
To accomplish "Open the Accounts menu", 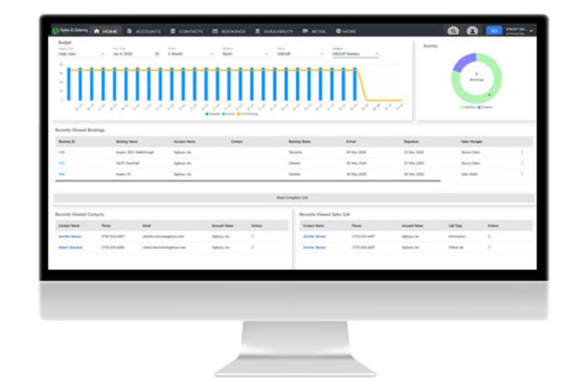I will (x=144, y=31).
